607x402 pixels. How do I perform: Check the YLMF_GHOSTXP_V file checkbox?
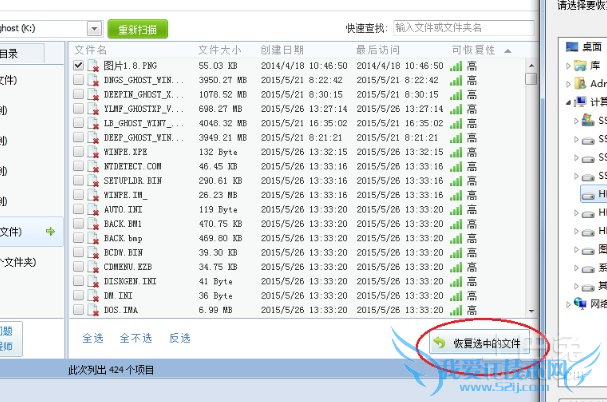click(x=78, y=108)
